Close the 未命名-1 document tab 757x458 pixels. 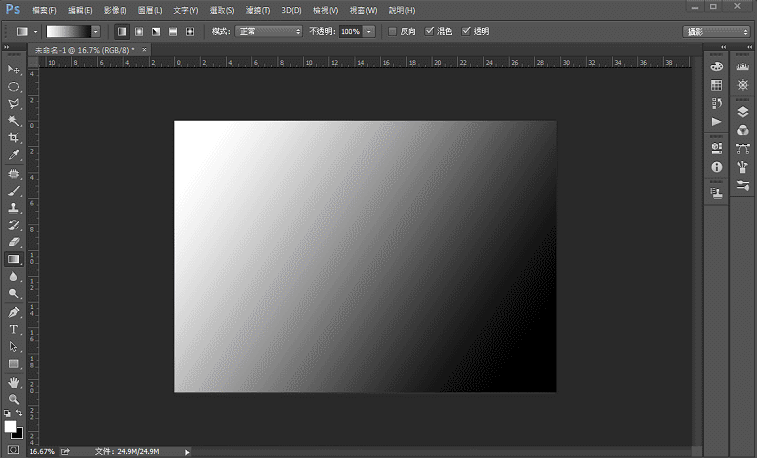[144, 50]
